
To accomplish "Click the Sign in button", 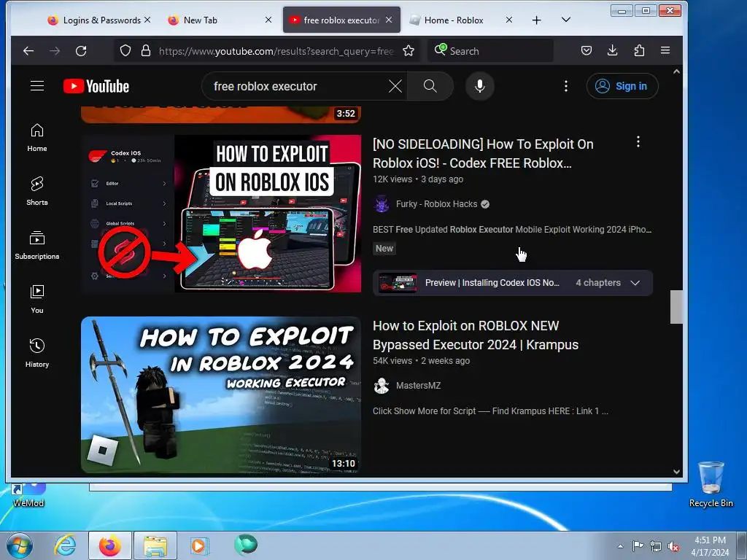I will click(622, 86).
